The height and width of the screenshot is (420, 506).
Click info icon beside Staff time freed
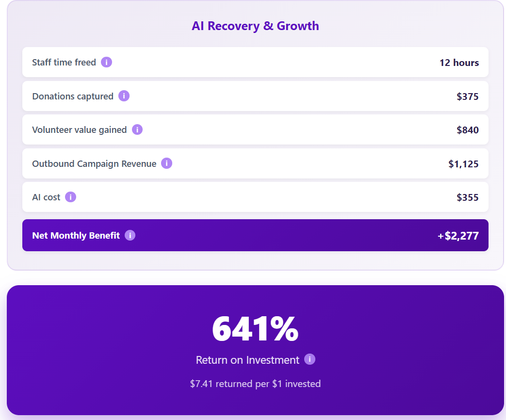(107, 62)
